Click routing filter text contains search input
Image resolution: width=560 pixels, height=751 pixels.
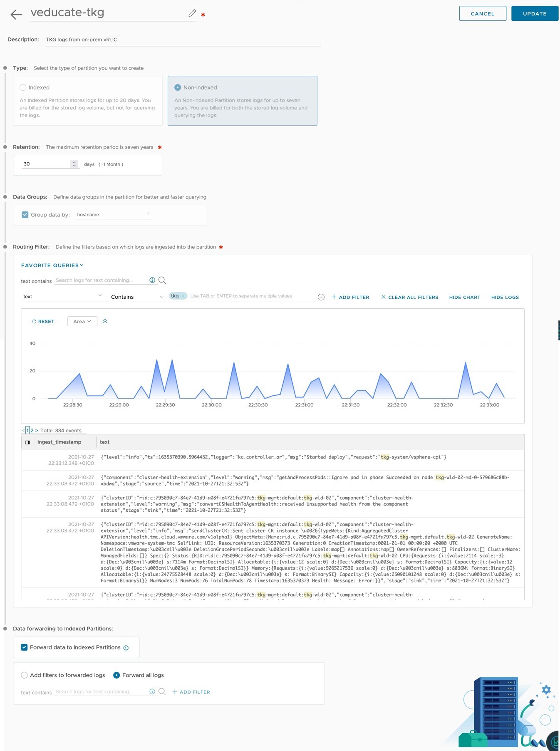(x=101, y=280)
